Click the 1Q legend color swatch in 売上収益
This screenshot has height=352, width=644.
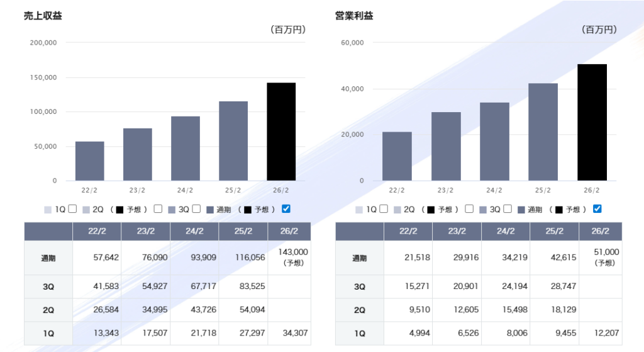click(x=48, y=210)
